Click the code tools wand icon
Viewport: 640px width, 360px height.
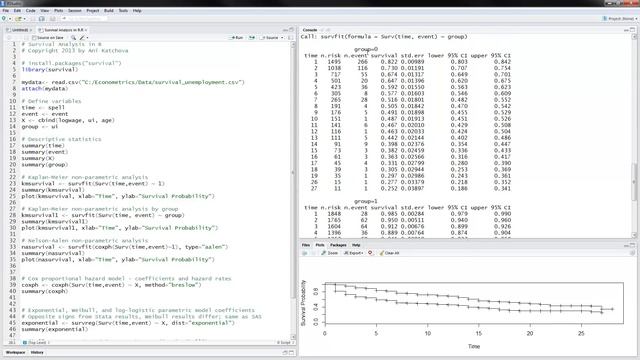coord(82,38)
